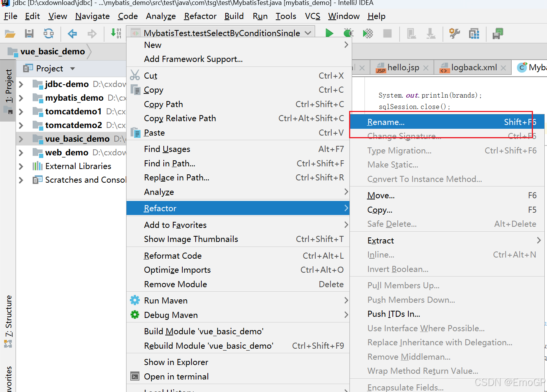Run with the green play button
Viewport: 547px width, 392px height.
[329, 33]
